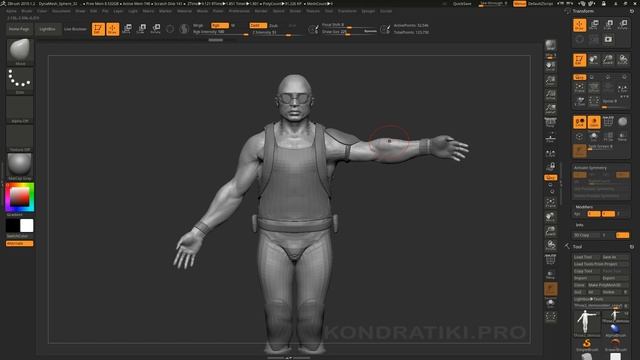Open the Render menu
Image resolution: width=640 pixels, height=360 pixels.
point(261,11)
